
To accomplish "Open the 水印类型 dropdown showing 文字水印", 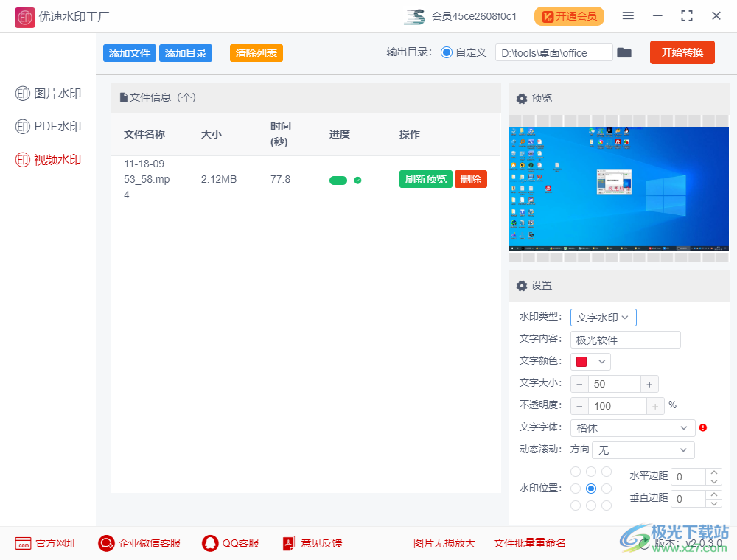I will [603, 317].
